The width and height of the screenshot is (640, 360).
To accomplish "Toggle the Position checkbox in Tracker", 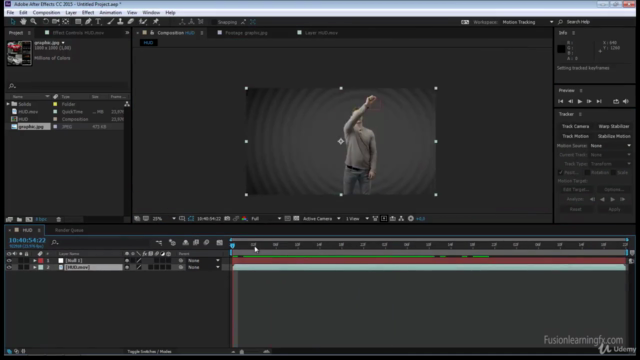I will click(560, 173).
